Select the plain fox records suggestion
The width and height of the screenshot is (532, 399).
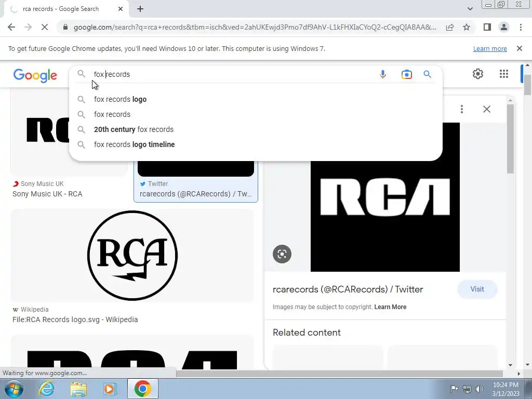256,114
